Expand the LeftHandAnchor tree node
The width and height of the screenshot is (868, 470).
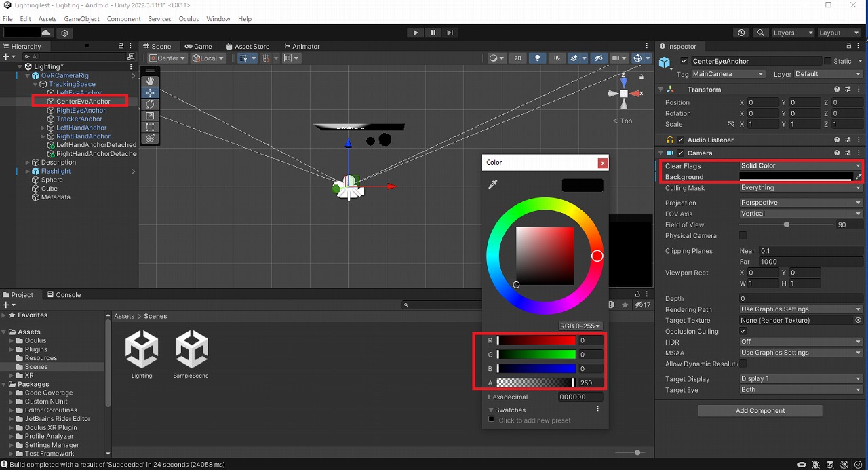click(x=43, y=128)
